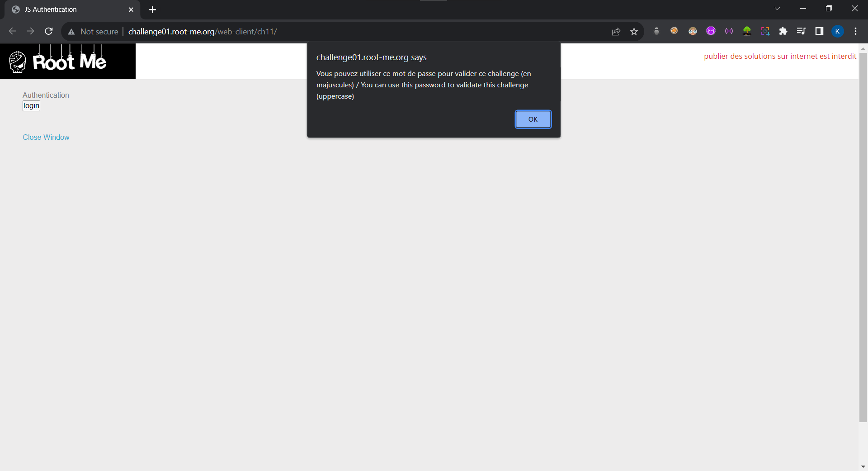Click the share page icon
868x471 pixels.
tap(616, 31)
